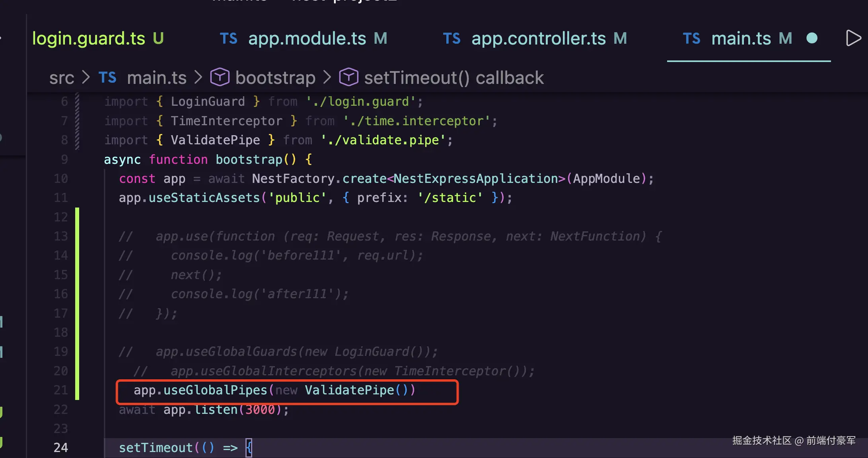Click the TS icon on app.controller.ts tab

pyautogui.click(x=452, y=39)
